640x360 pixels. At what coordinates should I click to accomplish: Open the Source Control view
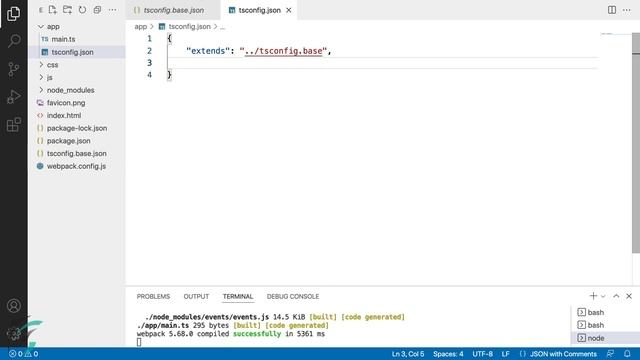tap(13, 69)
